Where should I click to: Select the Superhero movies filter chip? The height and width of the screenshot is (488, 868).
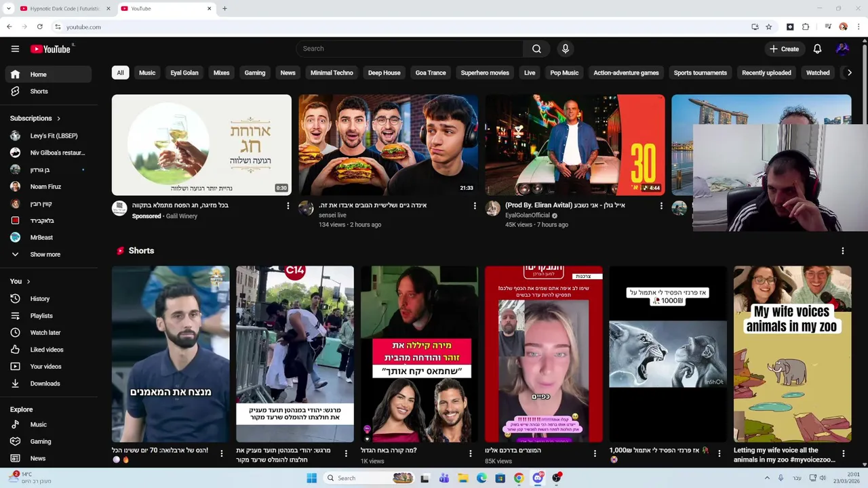485,73
